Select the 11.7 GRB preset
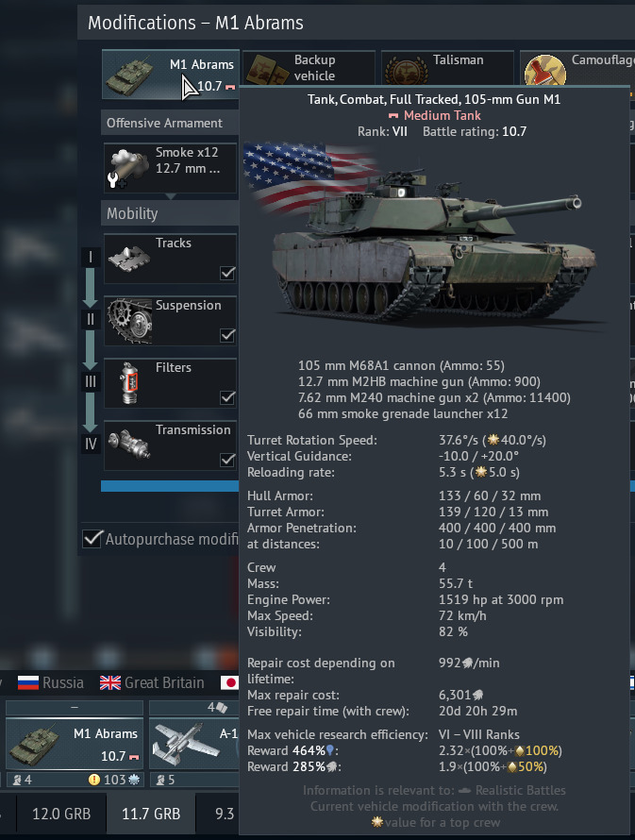The width and height of the screenshot is (635, 840). [151, 814]
